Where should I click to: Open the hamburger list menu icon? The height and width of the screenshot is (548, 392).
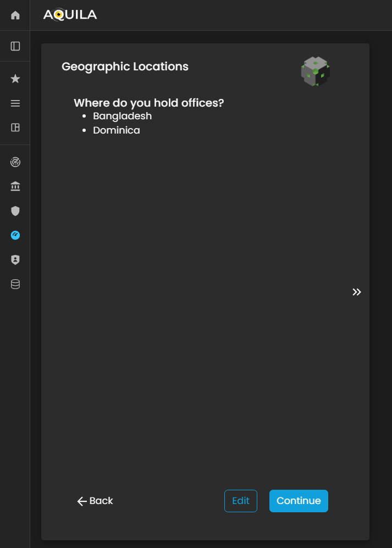[15, 103]
